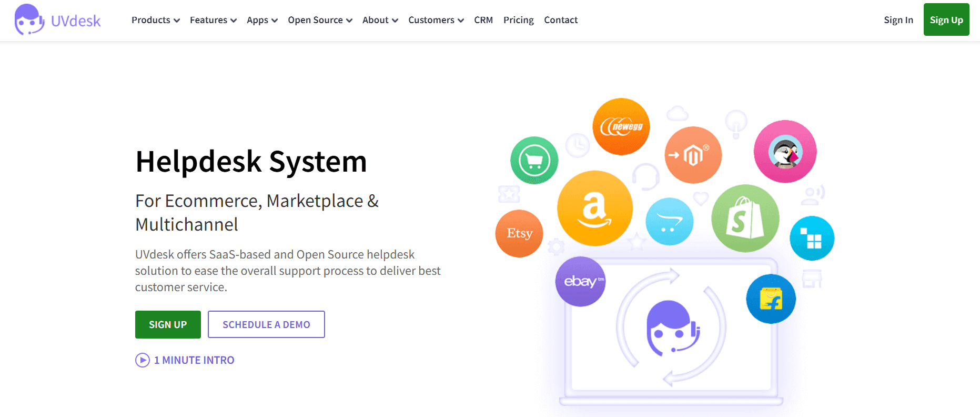The image size is (980, 417).
Task: Open the Pricing page
Action: pyautogui.click(x=519, y=20)
